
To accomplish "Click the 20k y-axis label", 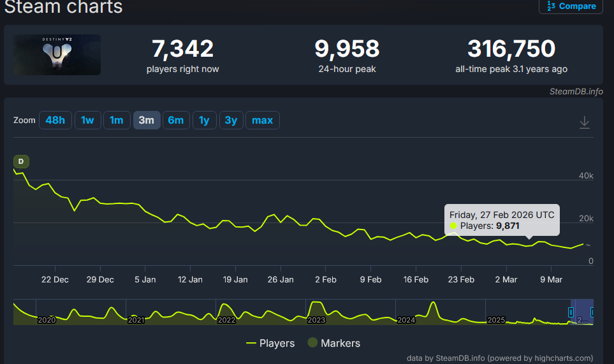I will tap(586, 219).
